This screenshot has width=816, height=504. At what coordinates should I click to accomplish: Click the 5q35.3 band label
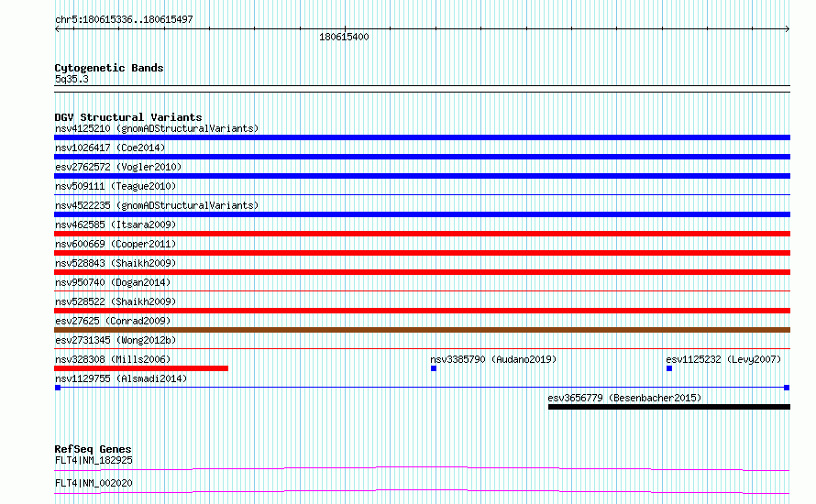coord(72,79)
